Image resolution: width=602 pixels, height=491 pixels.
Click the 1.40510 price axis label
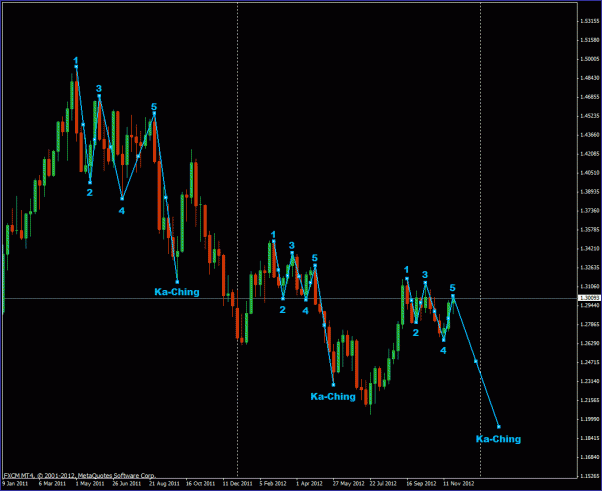pyautogui.click(x=590, y=173)
